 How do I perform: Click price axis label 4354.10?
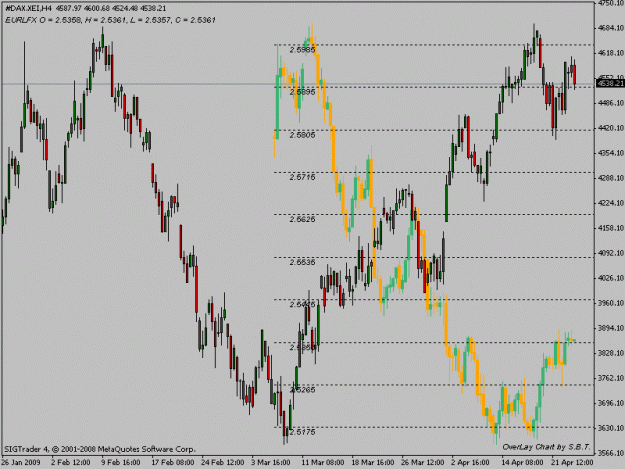(x=611, y=153)
